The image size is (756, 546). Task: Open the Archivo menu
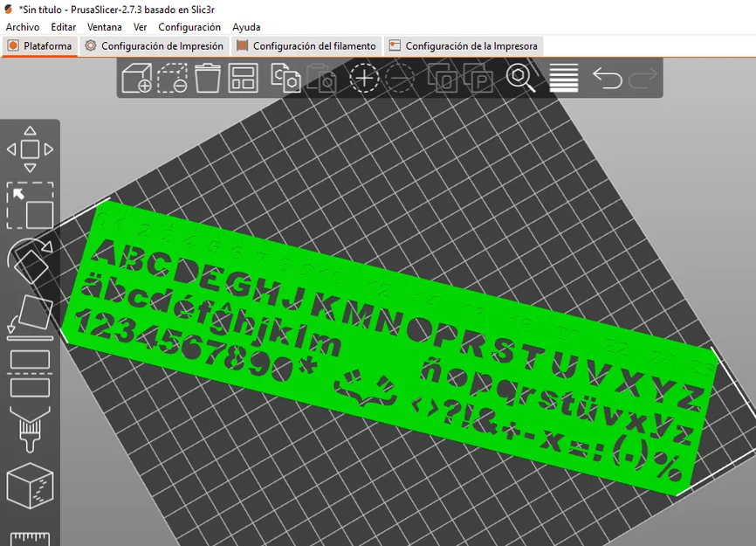(22, 27)
